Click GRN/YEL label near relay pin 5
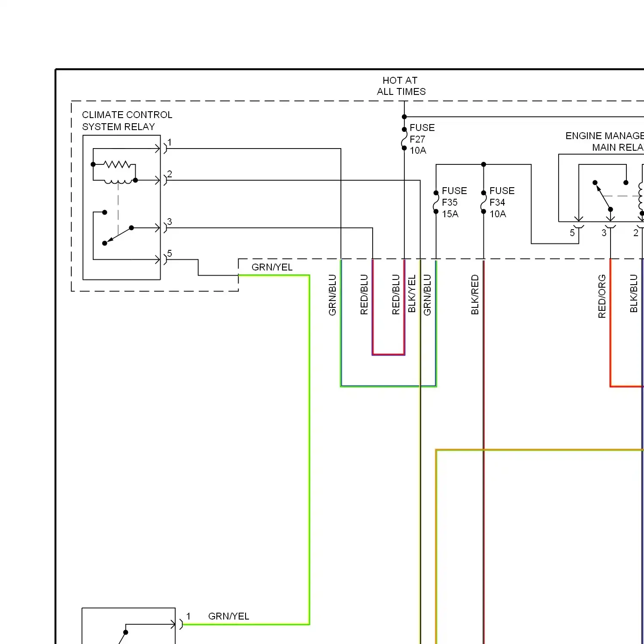Image resolution: width=644 pixels, height=644 pixels. 272,267
